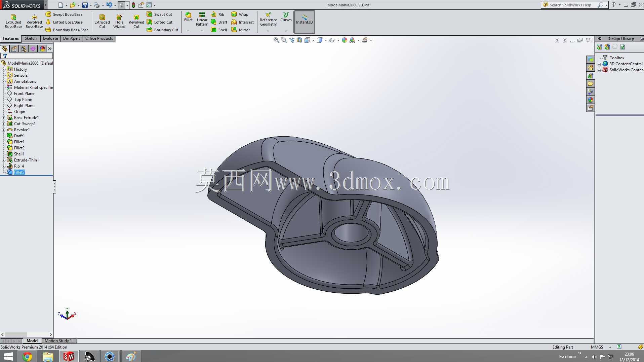644x362 pixels.
Task: Choose the Swept Boss/Base command
Action: (x=64, y=14)
